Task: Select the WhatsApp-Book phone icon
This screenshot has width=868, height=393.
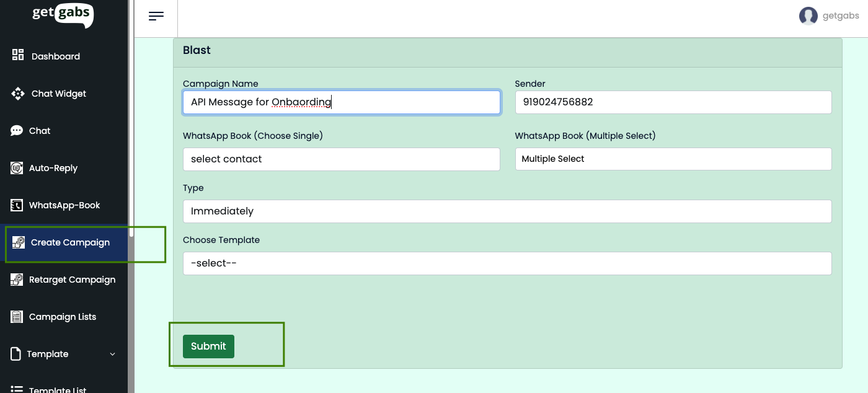Action: [17, 205]
